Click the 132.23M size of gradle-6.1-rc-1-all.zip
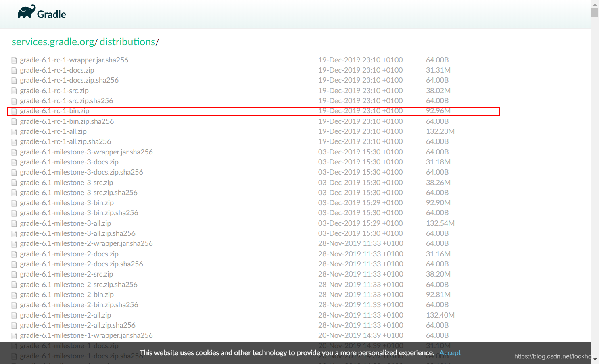Screen dimensions: 599x364 (x=440, y=131)
